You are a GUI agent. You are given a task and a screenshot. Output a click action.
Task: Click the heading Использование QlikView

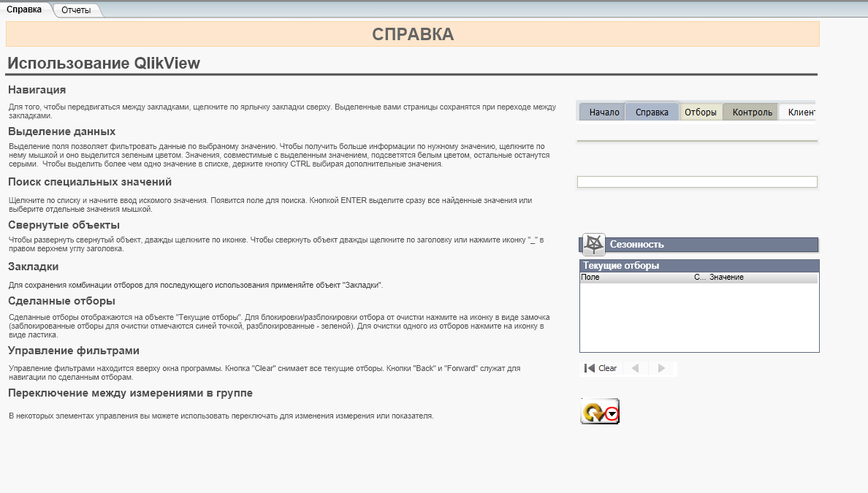(x=104, y=63)
